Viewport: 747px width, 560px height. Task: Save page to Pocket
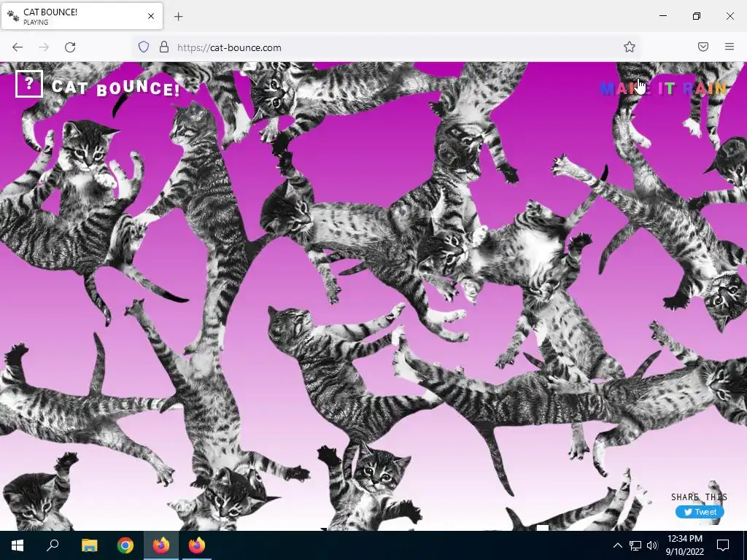(x=703, y=47)
